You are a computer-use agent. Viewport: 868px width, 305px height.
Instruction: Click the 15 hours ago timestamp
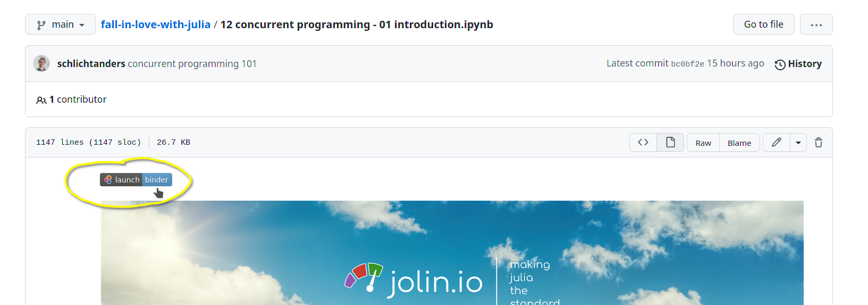coord(736,63)
